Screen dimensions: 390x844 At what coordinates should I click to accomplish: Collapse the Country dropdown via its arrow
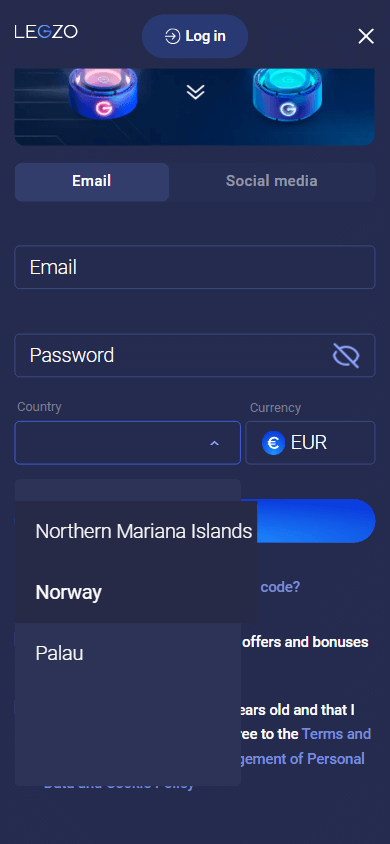pyautogui.click(x=214, y=443)
